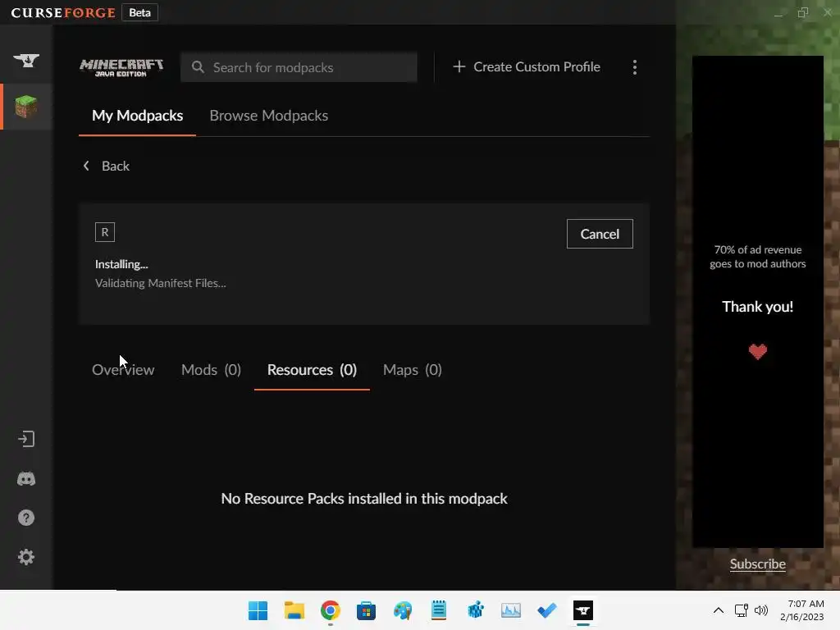Screen dimensions: 840x630
Task: Click the R modpack thumbnail
Action: 105,232
